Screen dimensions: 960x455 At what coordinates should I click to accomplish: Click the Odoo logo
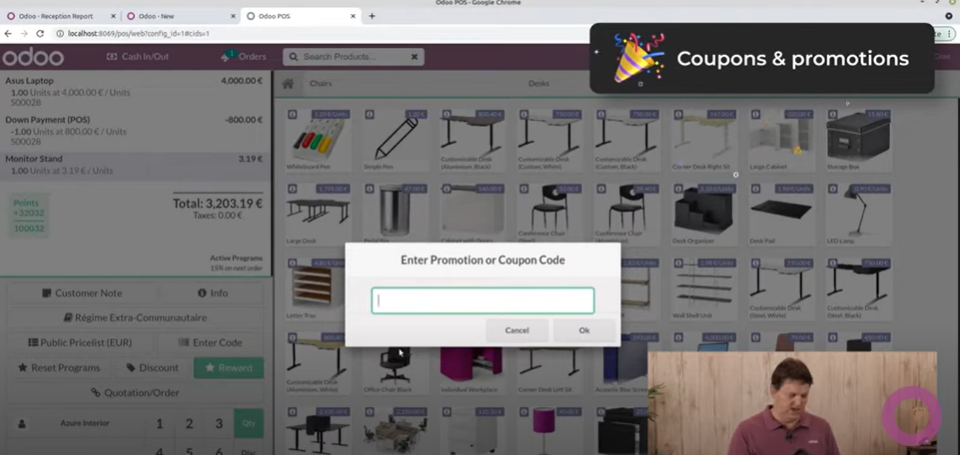coord(32,57)
